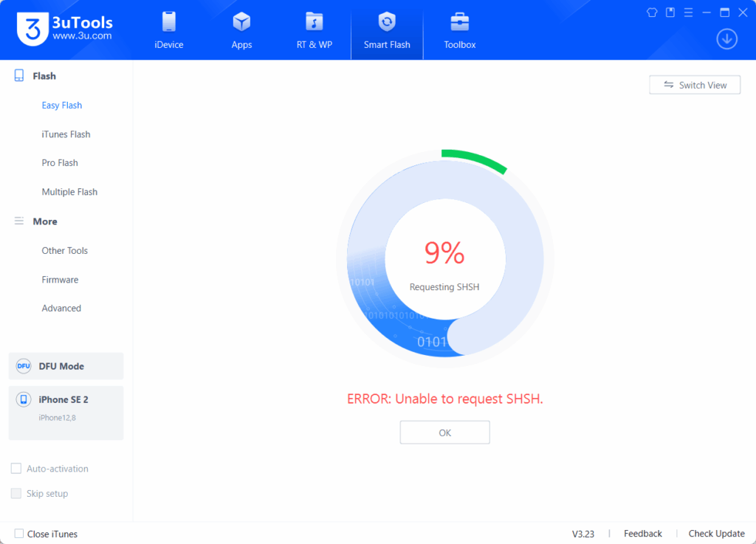Image resolution: width=756 pixels, height=544 pixels.
Task: Open Other Tools in sidebar
Action: [x=65, y=250]
